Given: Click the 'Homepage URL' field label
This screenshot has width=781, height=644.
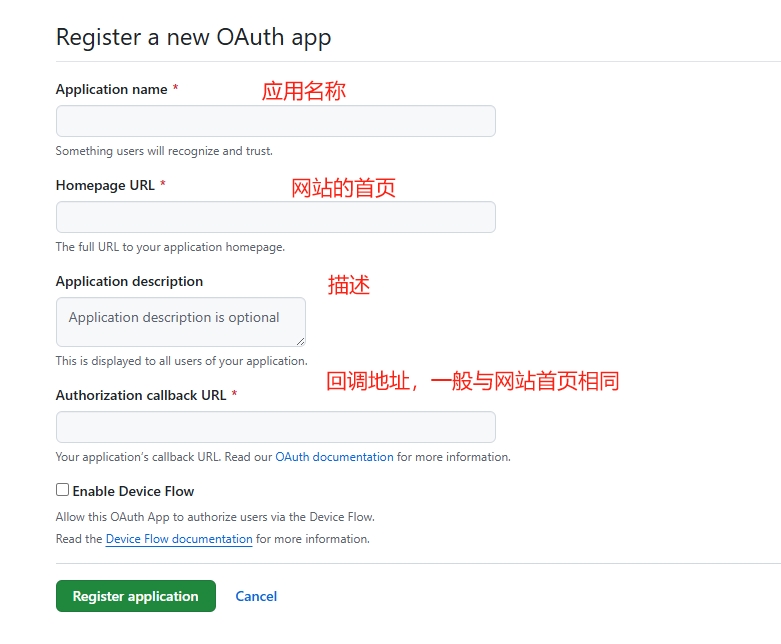Looking at the screenshot, I should [105, 185].
